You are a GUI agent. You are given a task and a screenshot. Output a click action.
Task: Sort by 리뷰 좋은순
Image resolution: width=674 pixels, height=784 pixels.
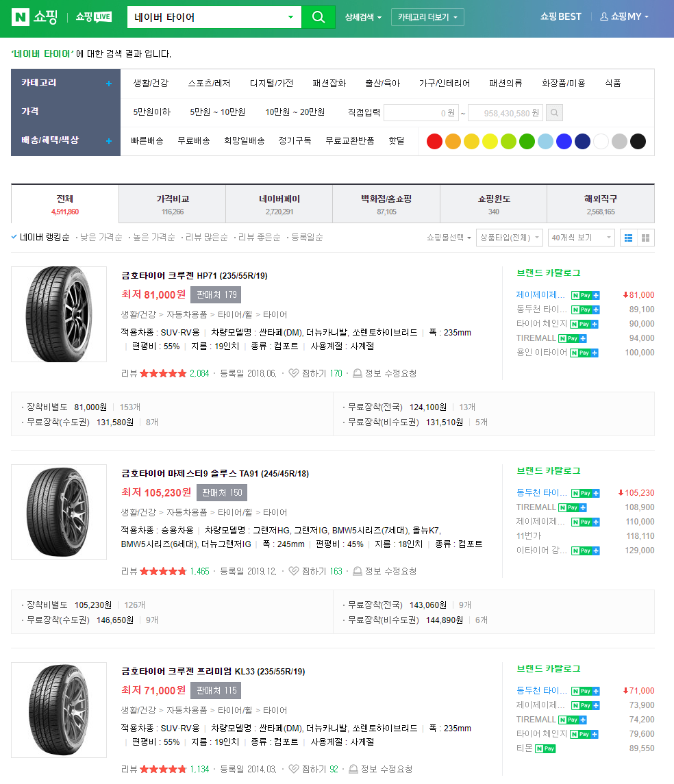[x=260, y=238]
